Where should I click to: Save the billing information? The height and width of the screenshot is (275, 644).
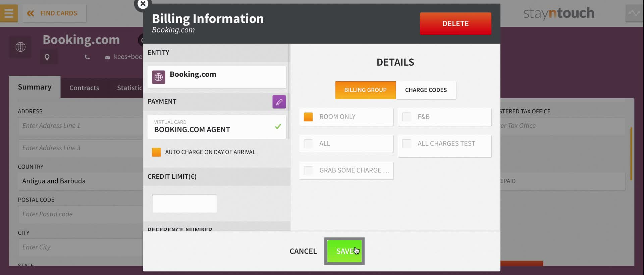pos(344,251)
